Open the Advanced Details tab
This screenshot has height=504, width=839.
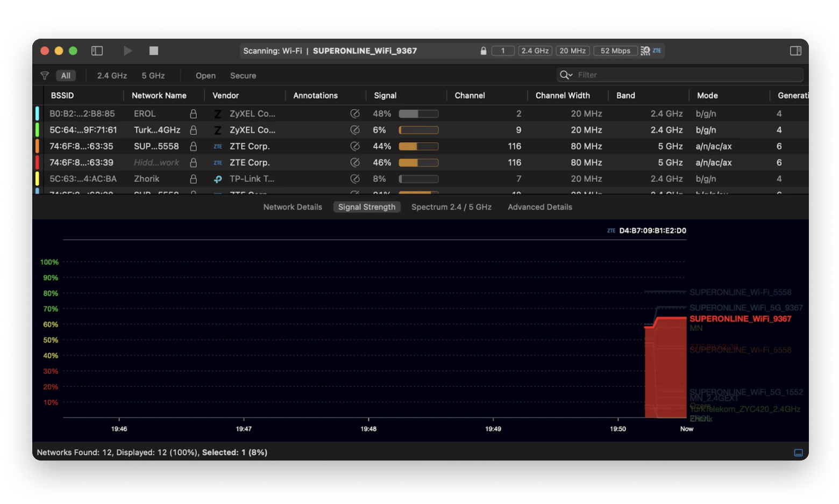(540, 207)
